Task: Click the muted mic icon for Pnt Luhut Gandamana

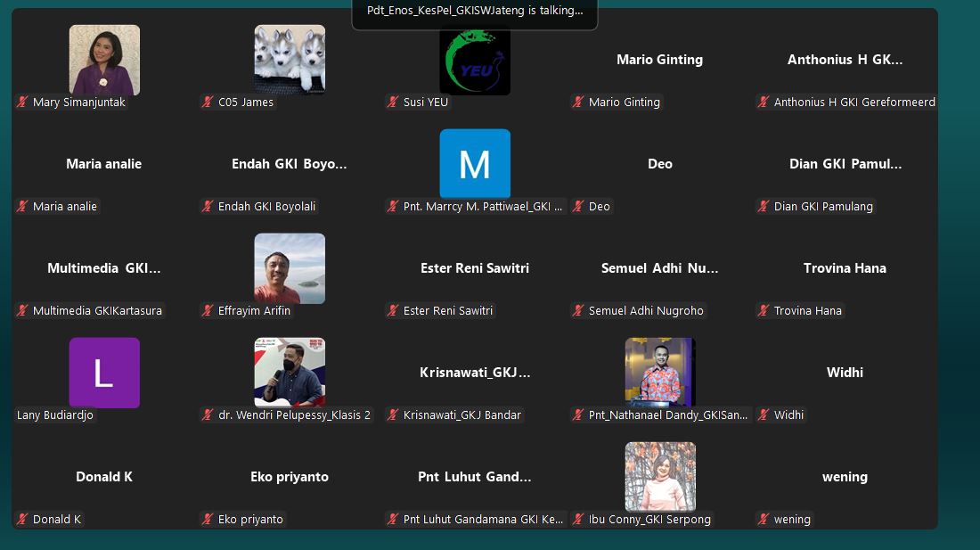Action: 393,520
